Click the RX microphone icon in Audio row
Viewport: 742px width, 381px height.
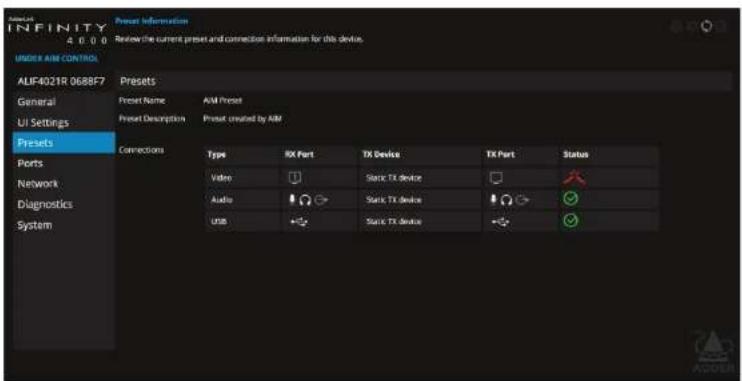point(293,199)
